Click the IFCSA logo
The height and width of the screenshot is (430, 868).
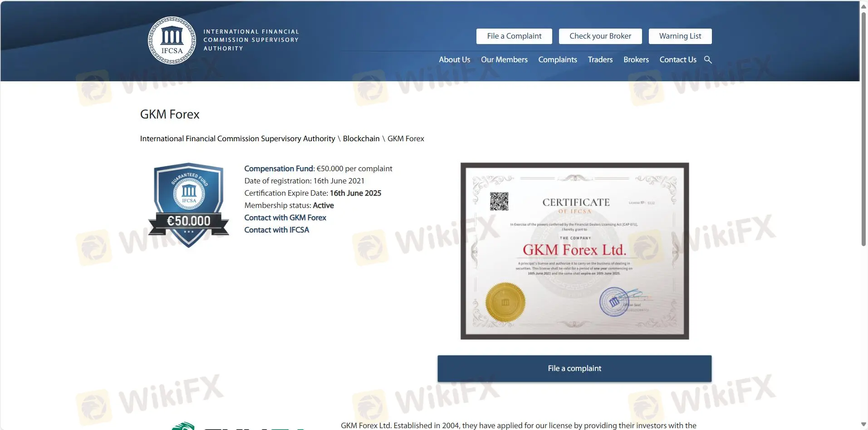tap(172, 40)
